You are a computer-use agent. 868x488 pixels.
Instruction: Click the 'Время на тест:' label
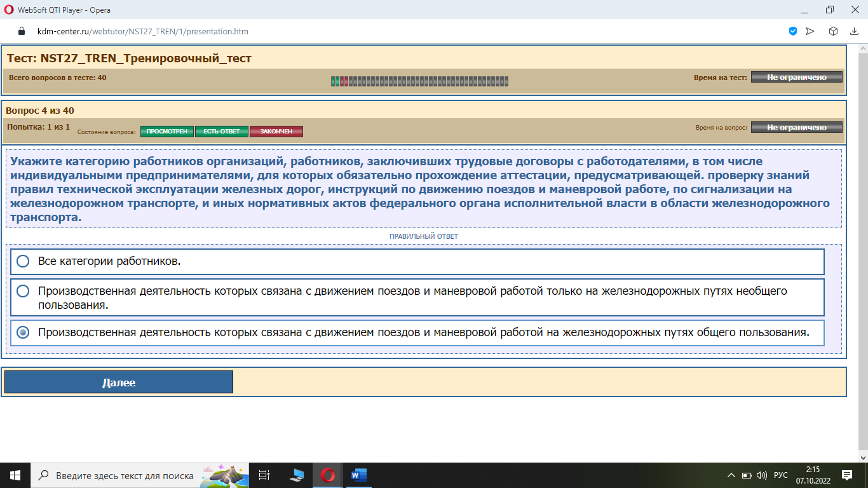[x=721, y=78]
